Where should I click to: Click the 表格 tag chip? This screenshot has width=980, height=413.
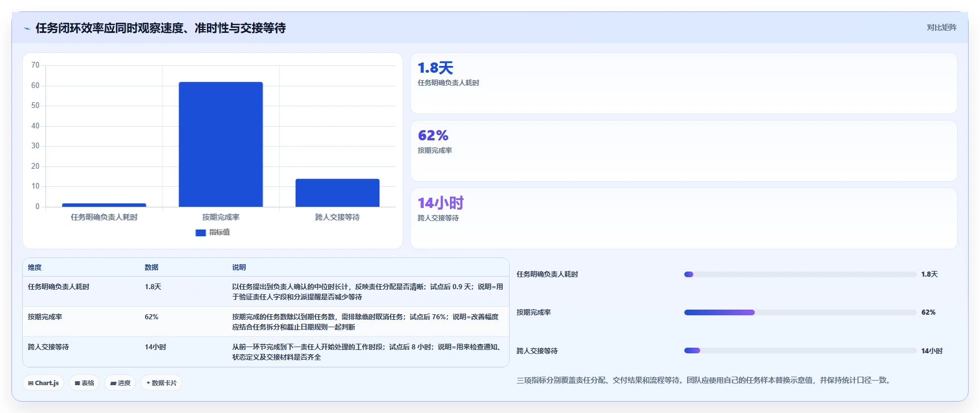point(84,383)
